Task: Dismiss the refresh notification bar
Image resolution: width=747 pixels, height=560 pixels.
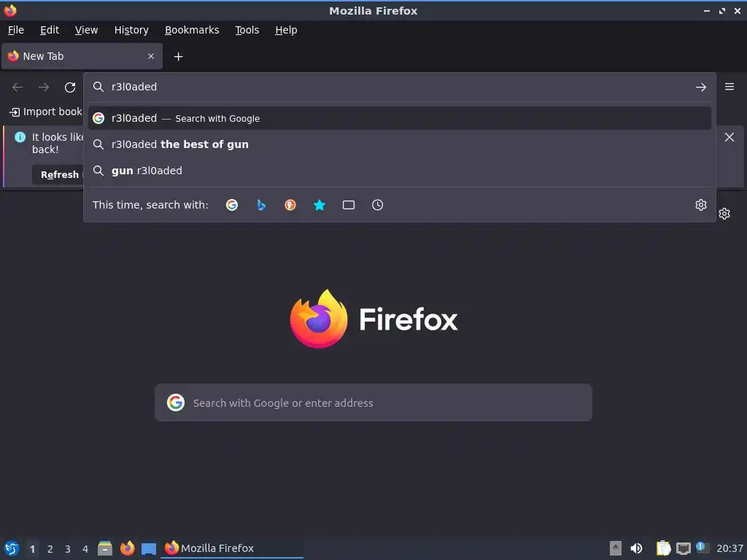Action: click(x=729, y=137)
